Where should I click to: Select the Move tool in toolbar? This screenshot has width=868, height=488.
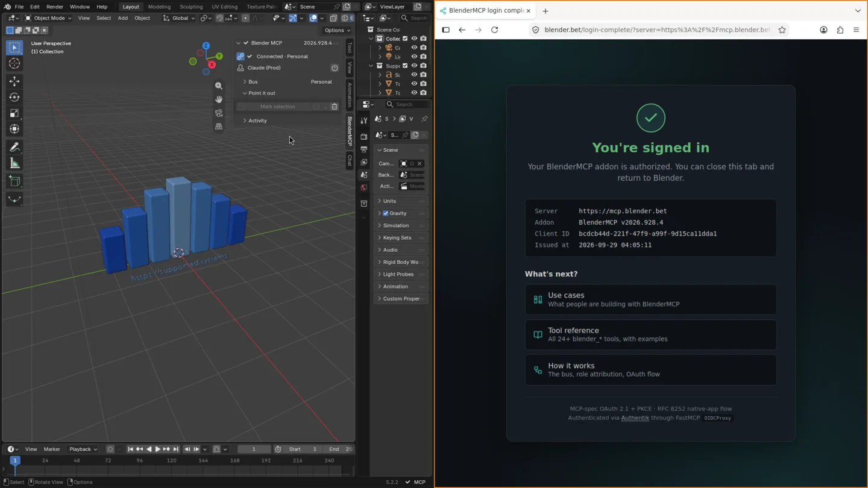(14, 81)
